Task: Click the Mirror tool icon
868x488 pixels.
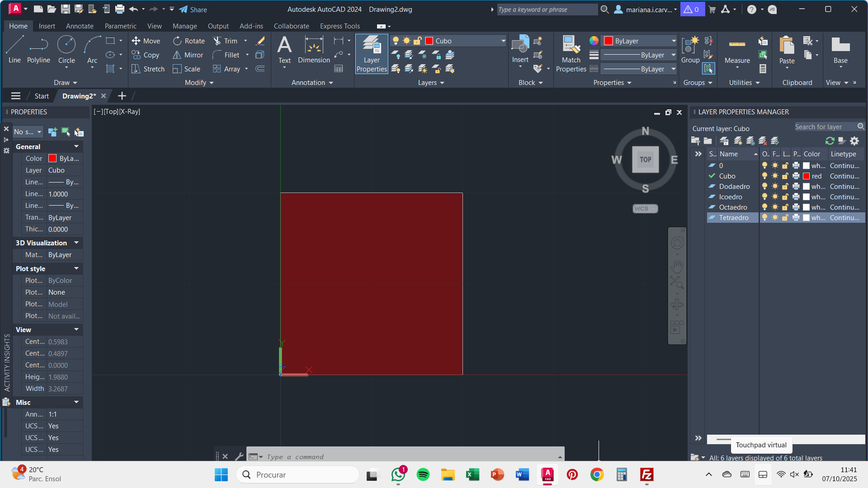Action: coord(177,55)
